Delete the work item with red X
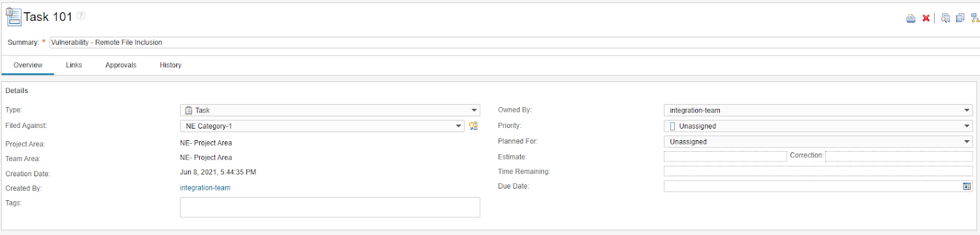Viewport: 980px width, 235px height. [x=926, y=18]
